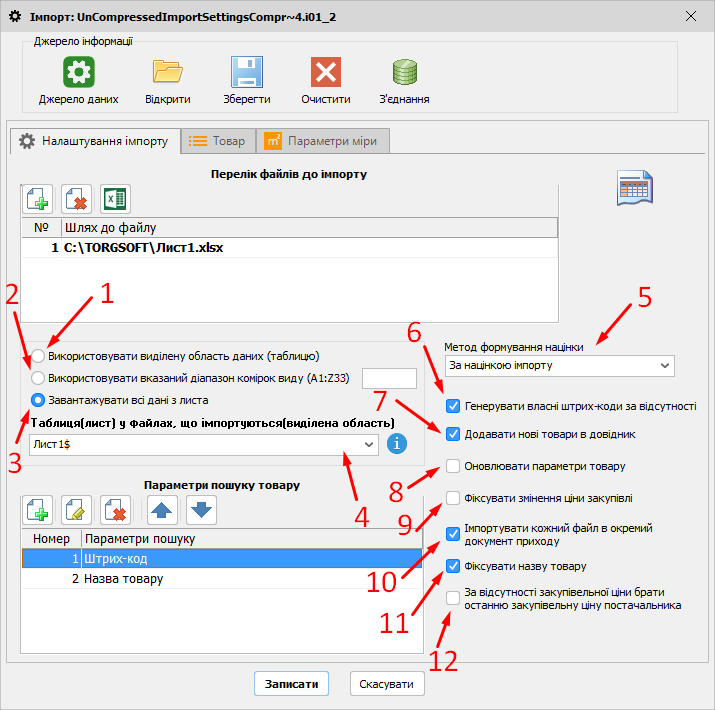
Task: Save settings using Зберегти floppy icon
Action: point(246,72)
